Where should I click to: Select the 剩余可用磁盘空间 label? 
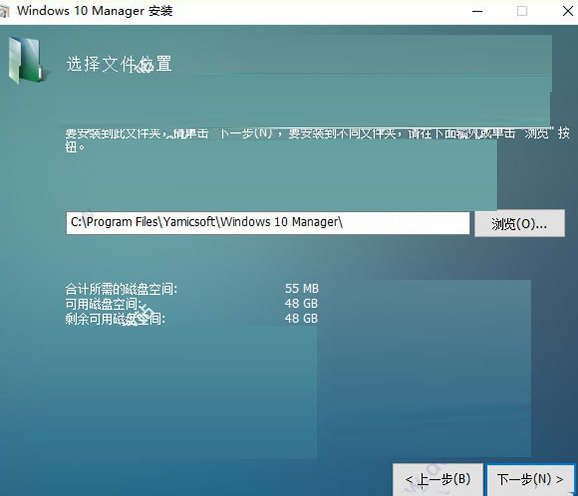pyautogui.click(x=115, y=319)
